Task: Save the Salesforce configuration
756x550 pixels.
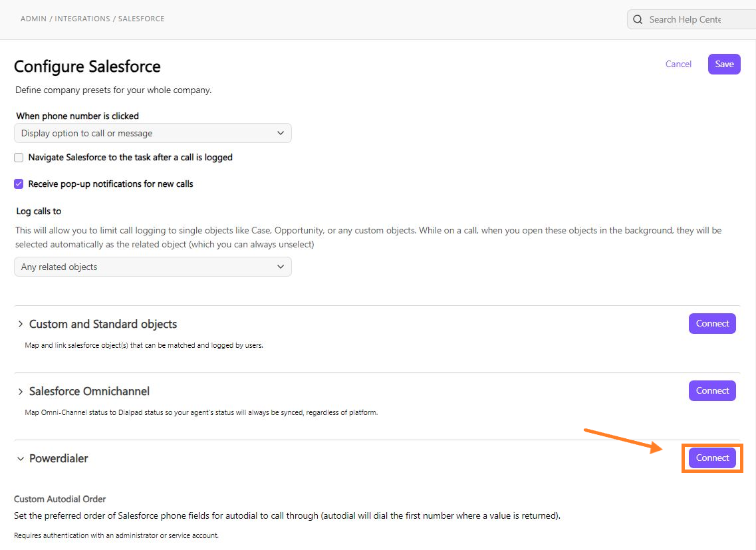Action: pyautogui.click(x=724, y=64)
